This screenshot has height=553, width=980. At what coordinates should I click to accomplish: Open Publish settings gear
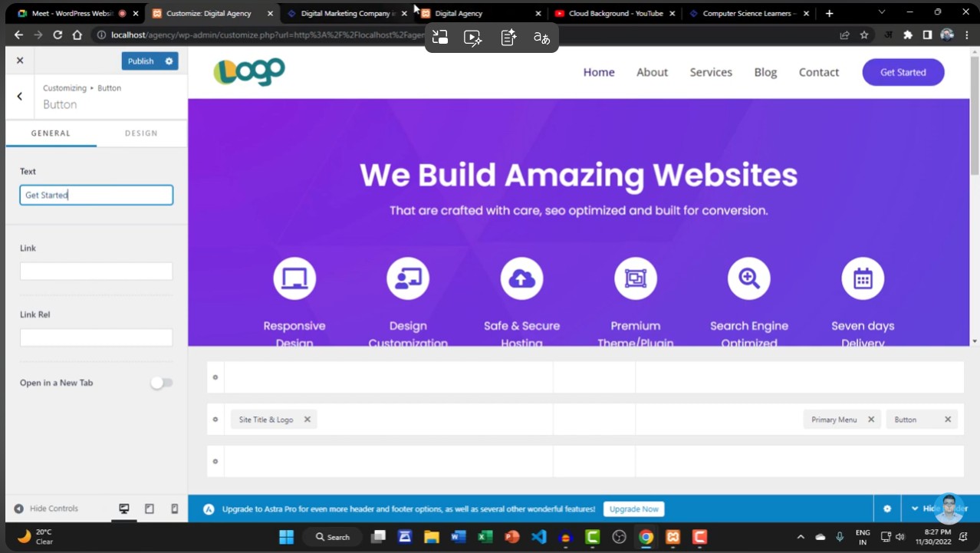(x=169, y=61)
